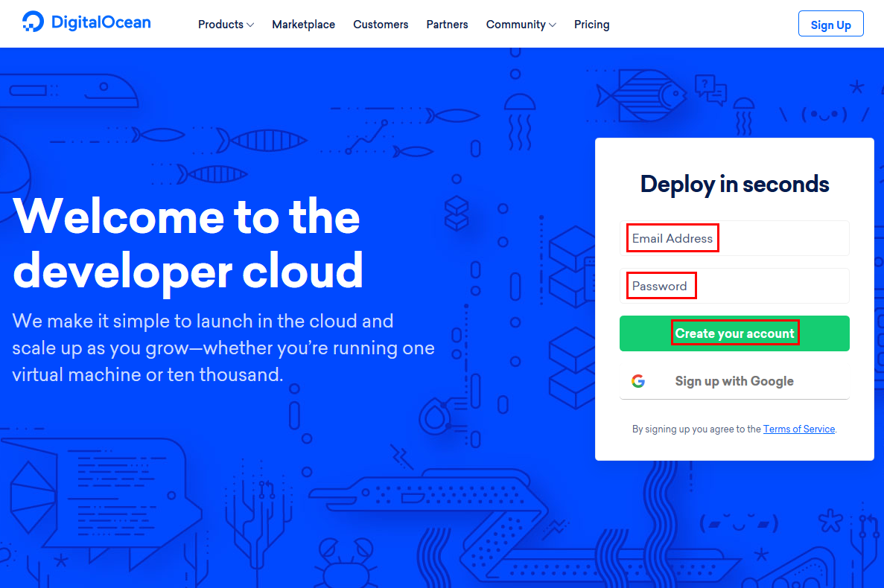This screenshot has height=588, width=884.
Task: Click the 'We make it simple' paragraph
Action: [x=223, y=348]
